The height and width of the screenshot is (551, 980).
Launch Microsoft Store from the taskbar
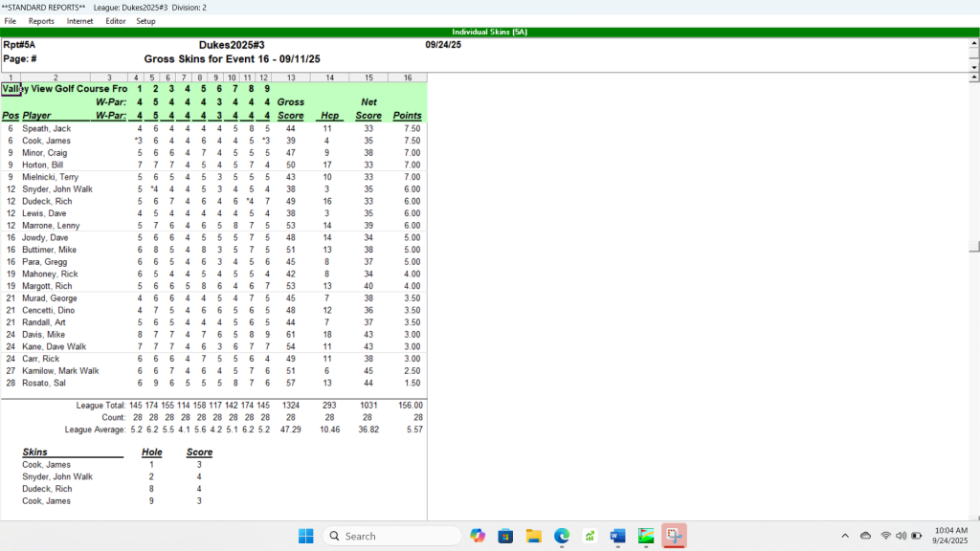(505, 536)
